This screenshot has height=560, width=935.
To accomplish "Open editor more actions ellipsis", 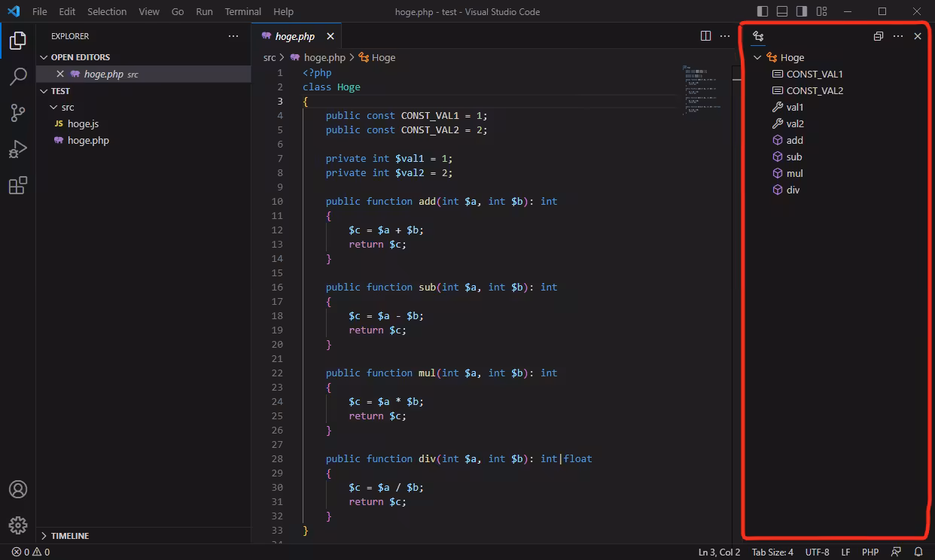I will click(x=725, y=36).
